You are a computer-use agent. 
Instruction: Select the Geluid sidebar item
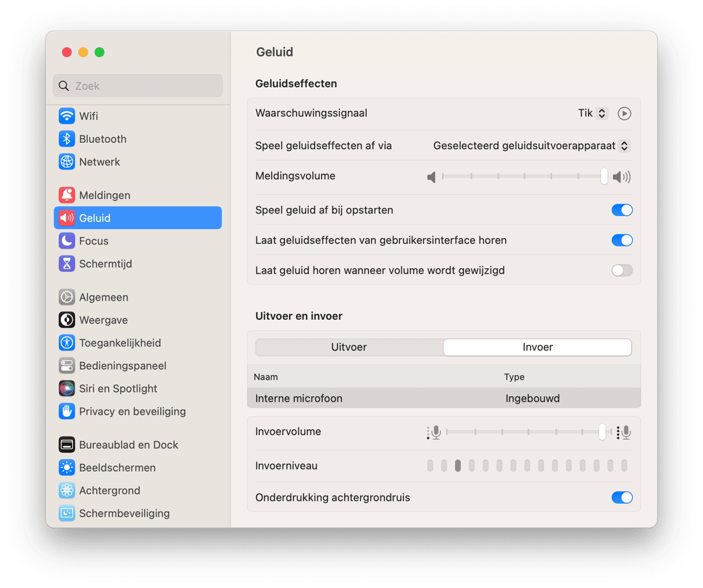[138, 218]
